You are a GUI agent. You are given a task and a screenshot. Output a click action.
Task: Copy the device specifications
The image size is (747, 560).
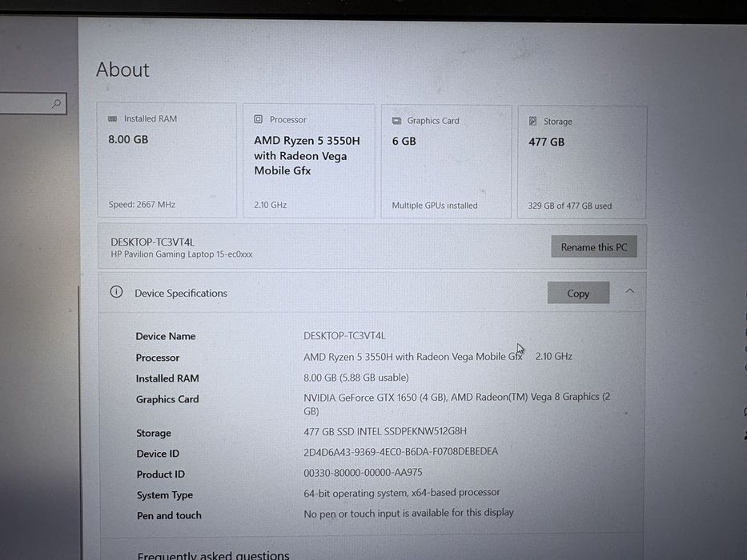(578, 293)
